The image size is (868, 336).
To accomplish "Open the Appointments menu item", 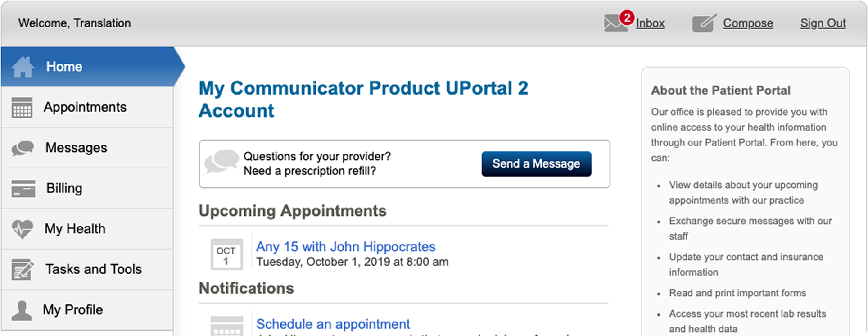I will (x=87, y=107).
